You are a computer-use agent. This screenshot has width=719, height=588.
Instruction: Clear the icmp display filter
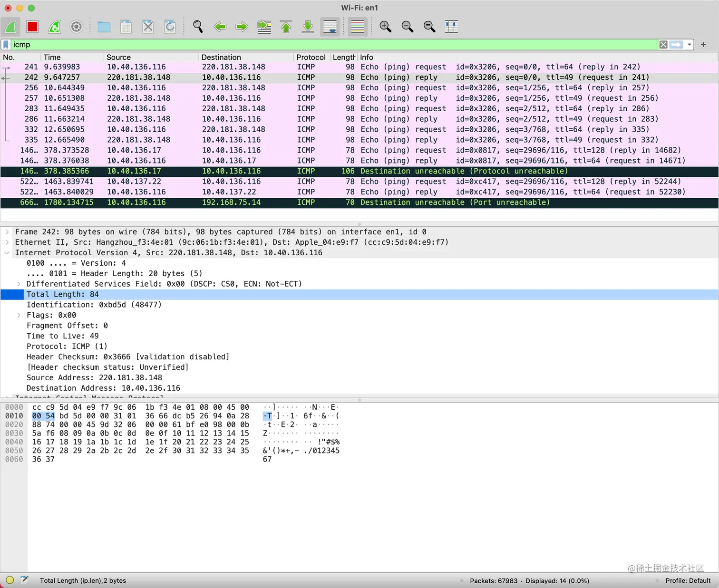point(663,45)
